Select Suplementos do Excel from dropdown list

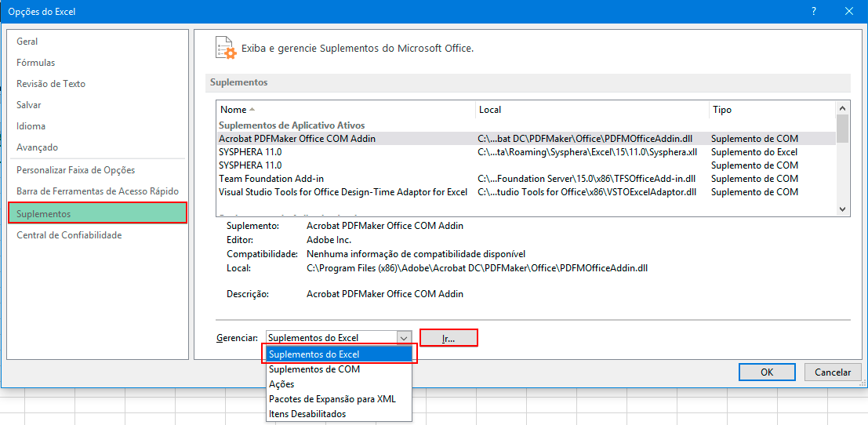click(339, 354)
